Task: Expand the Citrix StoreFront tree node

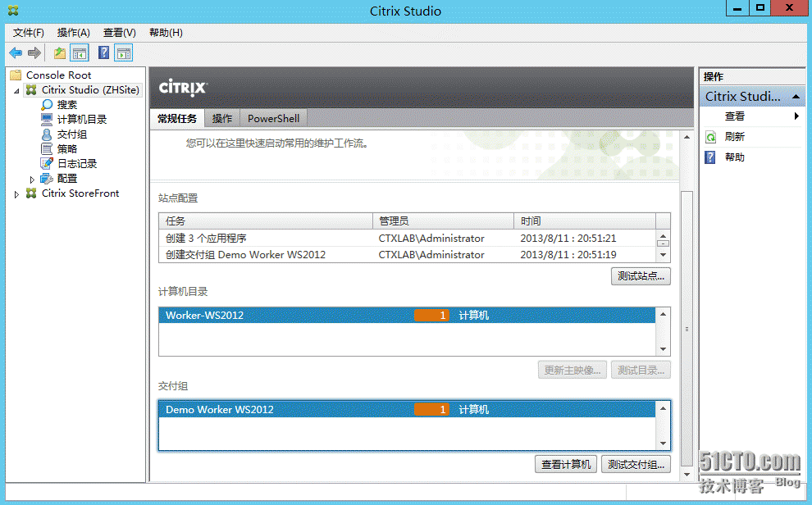Action: tap(16, 194)
